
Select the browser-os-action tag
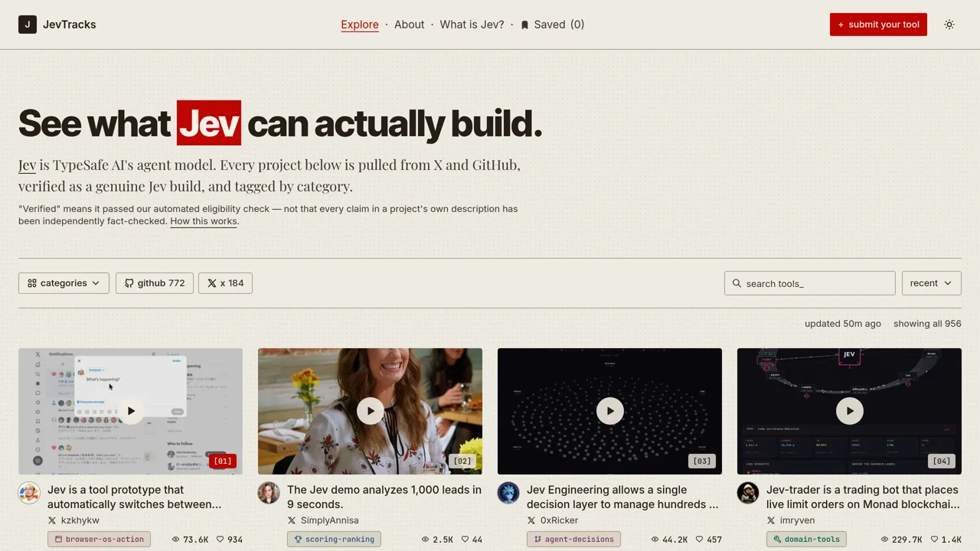(99, 540)
